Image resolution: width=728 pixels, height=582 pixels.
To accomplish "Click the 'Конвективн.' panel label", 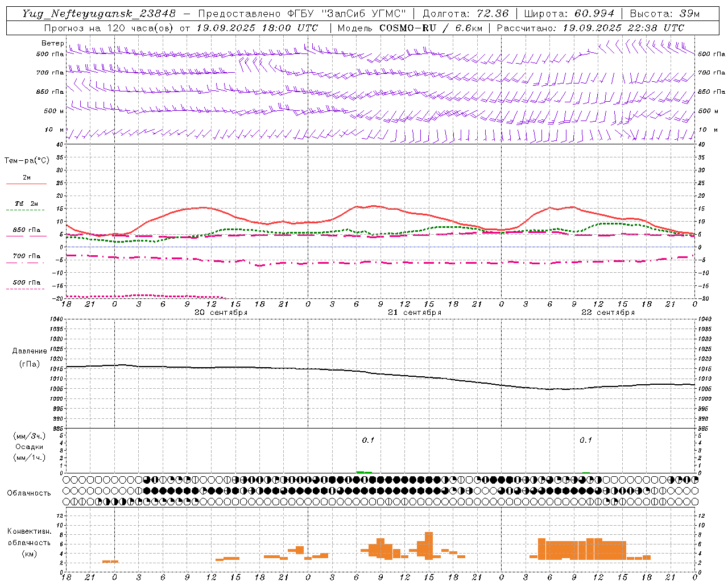I will 29,531.
